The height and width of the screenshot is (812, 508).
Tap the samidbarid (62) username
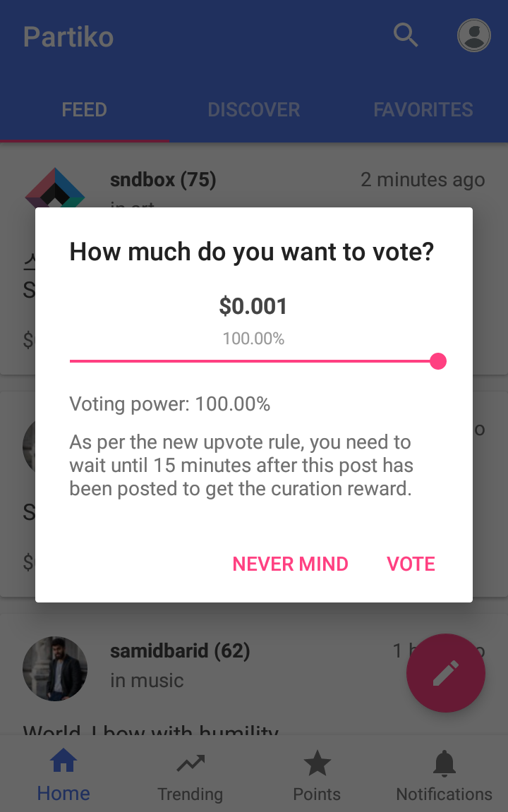(180, 650)
